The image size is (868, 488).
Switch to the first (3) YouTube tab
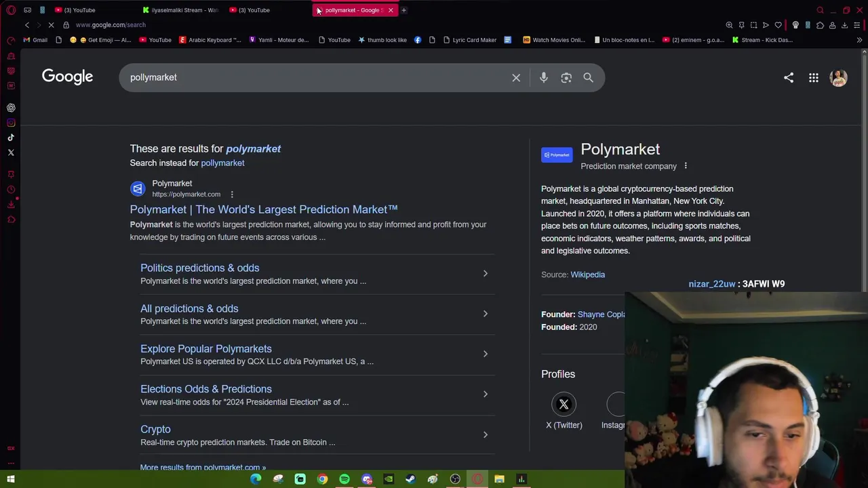click(86, 10)
